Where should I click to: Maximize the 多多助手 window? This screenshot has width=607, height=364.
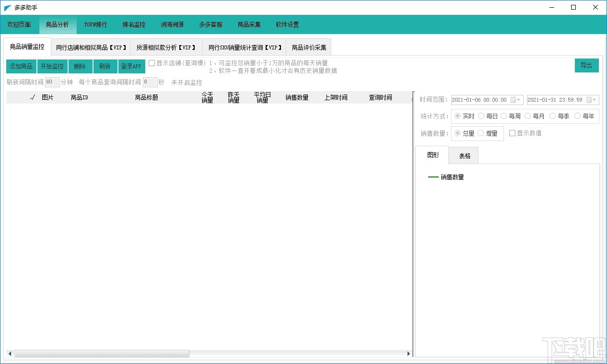tap(573, 7)
